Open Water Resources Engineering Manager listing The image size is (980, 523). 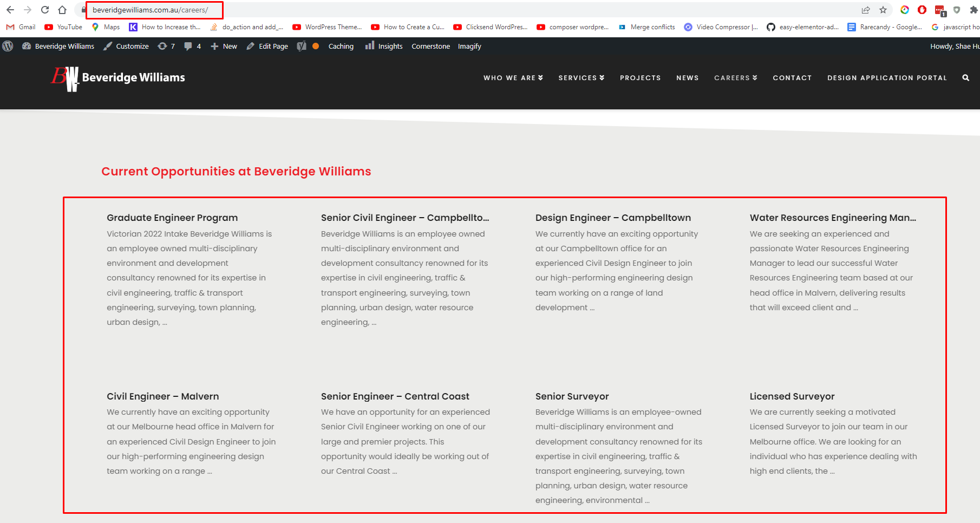tap(833, 218)
